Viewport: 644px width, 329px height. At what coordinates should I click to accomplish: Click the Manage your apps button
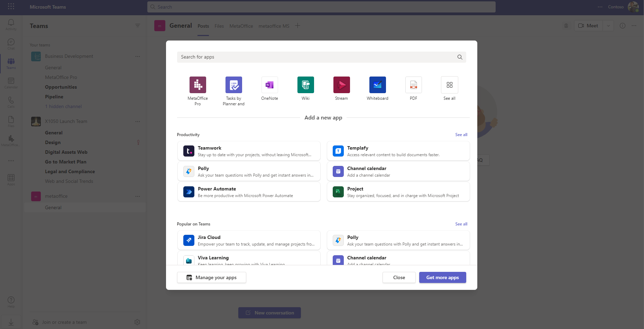click(x=212, y=277)
